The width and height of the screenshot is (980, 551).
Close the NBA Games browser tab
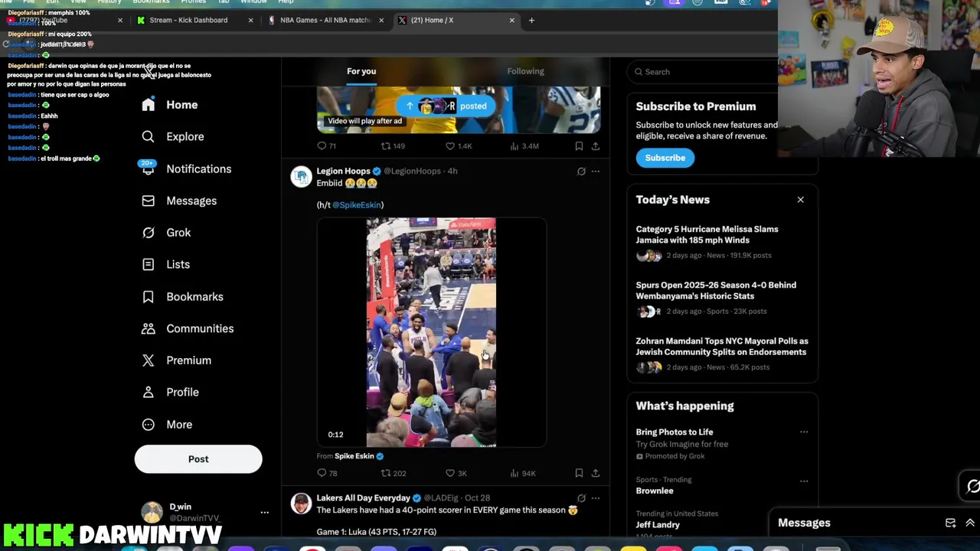(x=381, y=21)
